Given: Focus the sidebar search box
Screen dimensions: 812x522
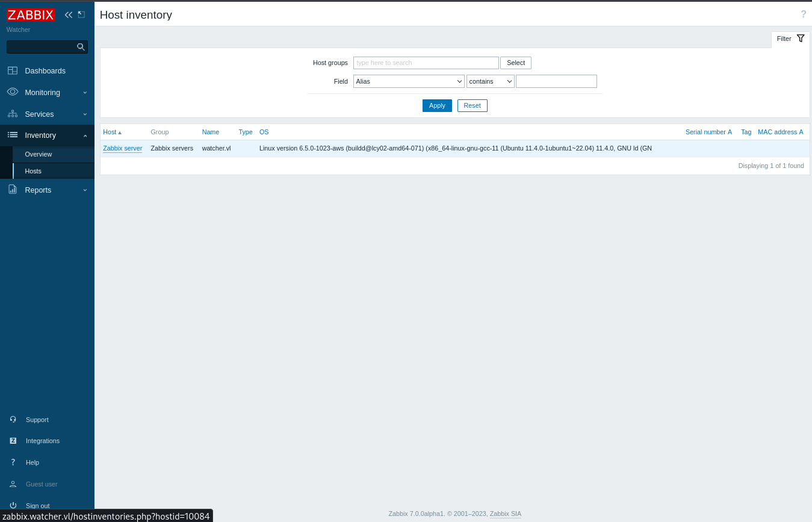Looking at the screenshot, I should tap(47, 47).
